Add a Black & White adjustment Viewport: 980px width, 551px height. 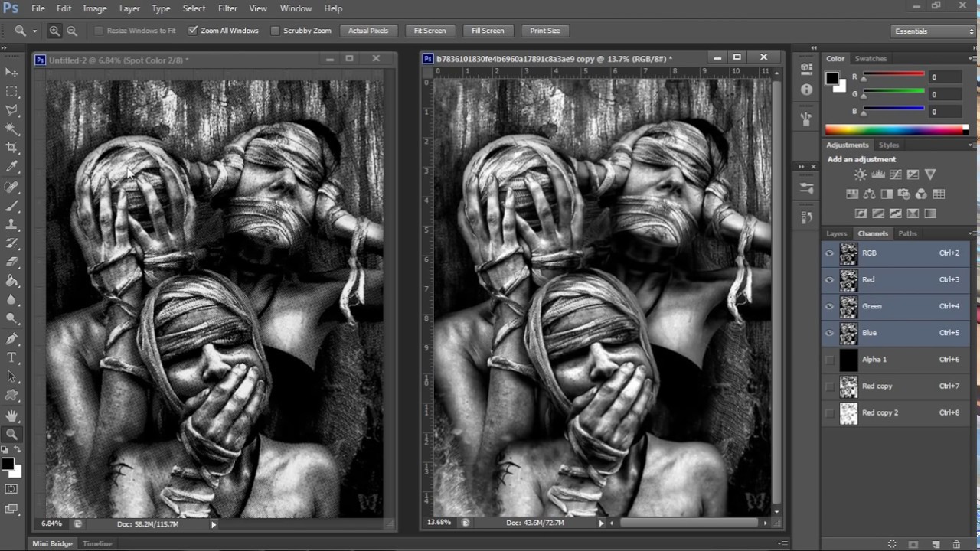[887, 194]
